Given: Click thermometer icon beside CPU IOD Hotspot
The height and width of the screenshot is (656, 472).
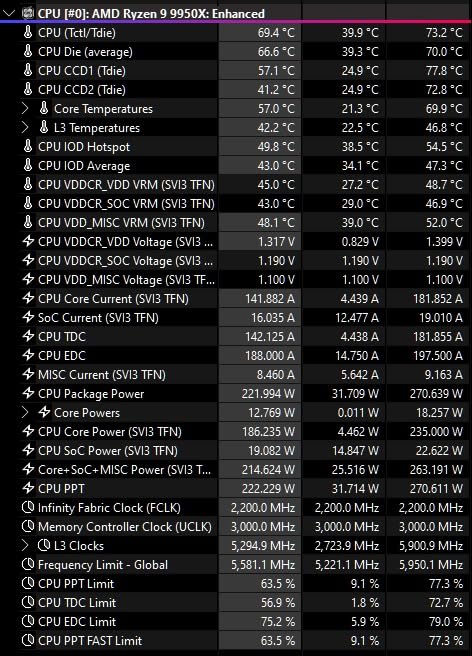Looking at the screenshot, I should pos(28,146).
